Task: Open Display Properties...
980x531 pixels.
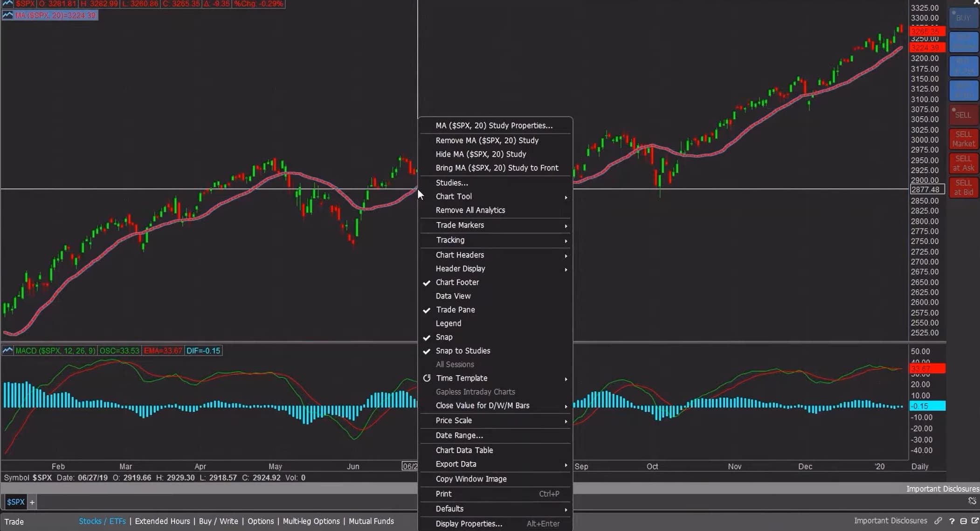Action: [495, 524]
